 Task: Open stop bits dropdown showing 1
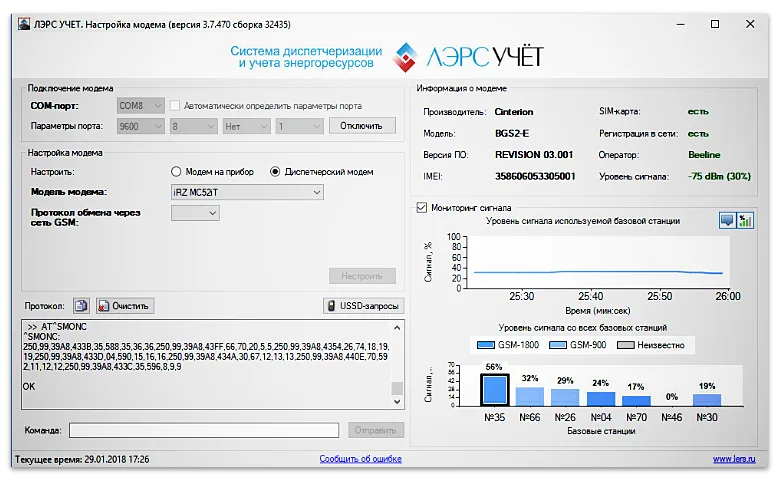pos(300,126)
